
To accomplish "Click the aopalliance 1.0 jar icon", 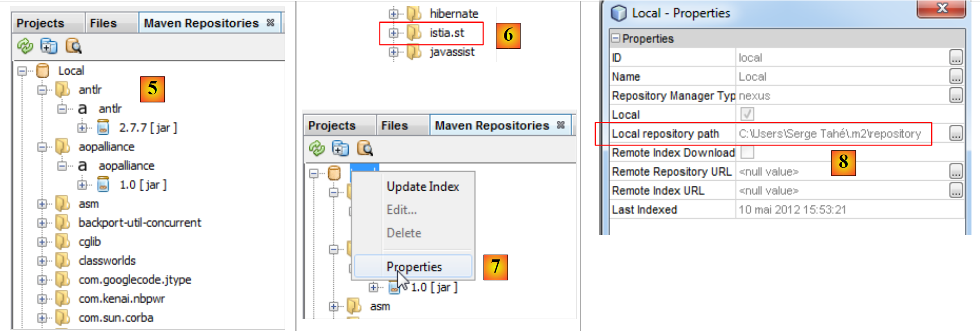I will coord(103,184).
